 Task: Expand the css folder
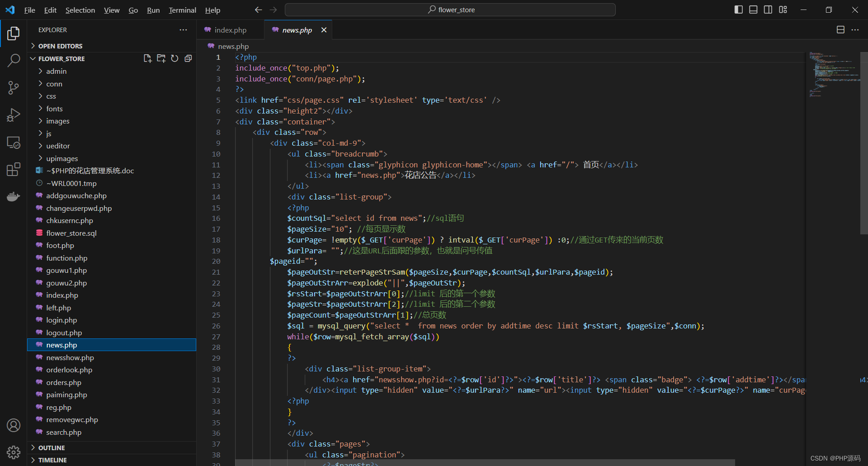tap(112, 96)
